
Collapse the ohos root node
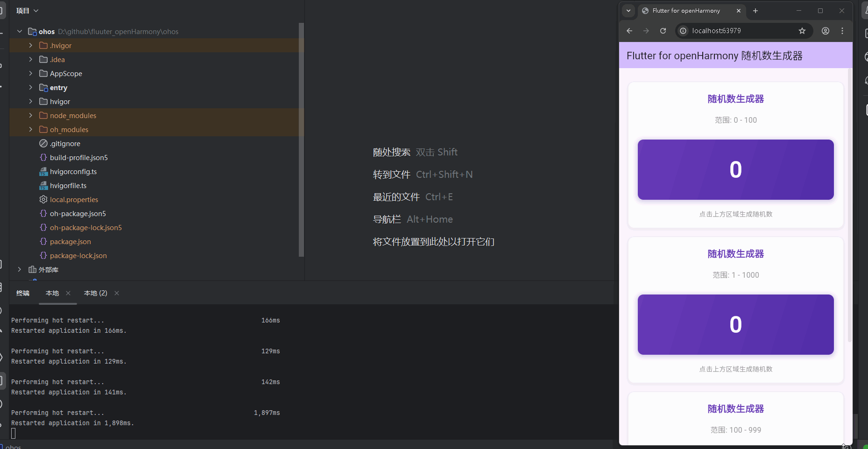point(20,31)
